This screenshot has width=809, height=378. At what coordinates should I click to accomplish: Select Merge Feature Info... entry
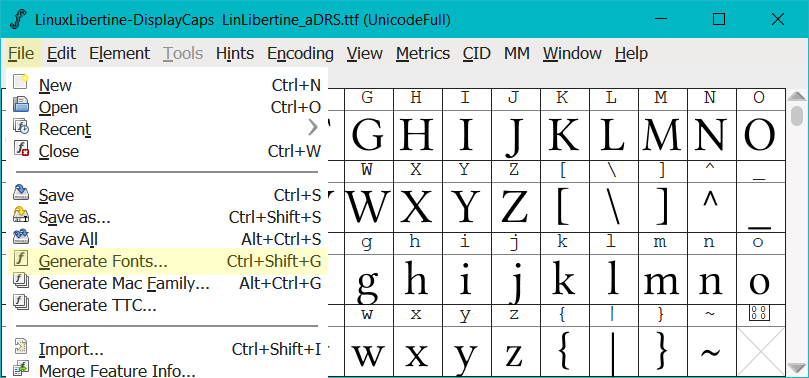(168, 370)
